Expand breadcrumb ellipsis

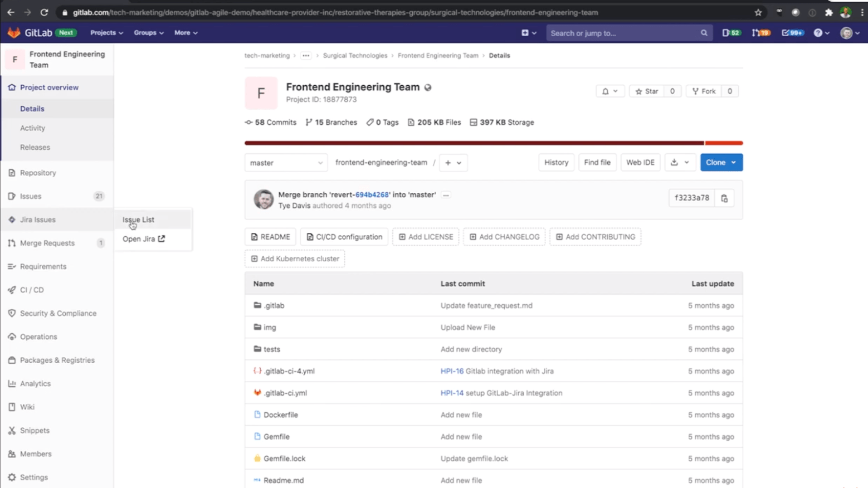point(306,56)
